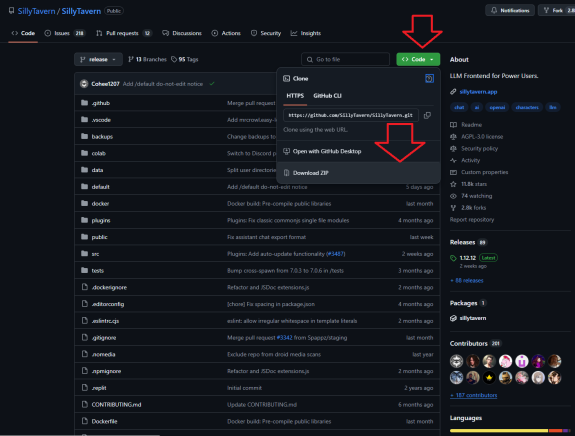Open the default folder
The image size is (575, 436).
coord(100,187)
